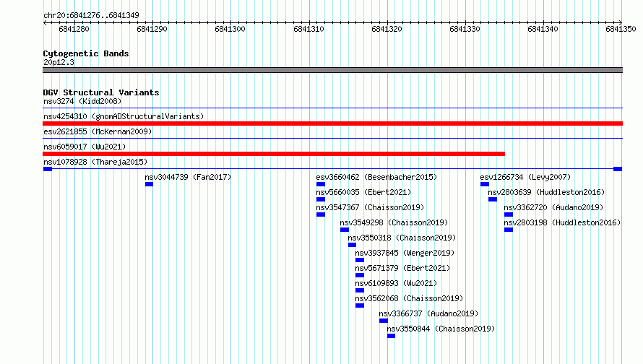The width and height of the screenshot is (643, 364).
Task: Click the nsv3549298 (Chaisson2019) label
Action: tap(394, 222)
